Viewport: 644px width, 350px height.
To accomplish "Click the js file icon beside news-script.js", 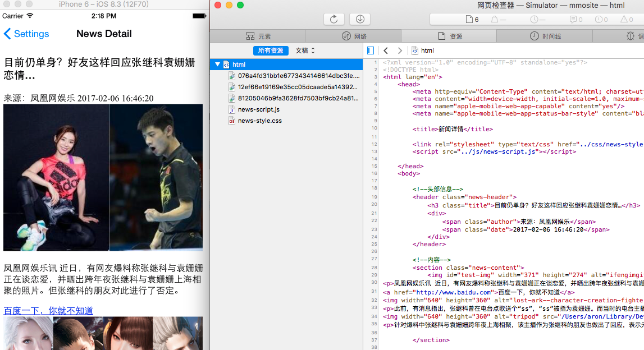I will point(232,109).
